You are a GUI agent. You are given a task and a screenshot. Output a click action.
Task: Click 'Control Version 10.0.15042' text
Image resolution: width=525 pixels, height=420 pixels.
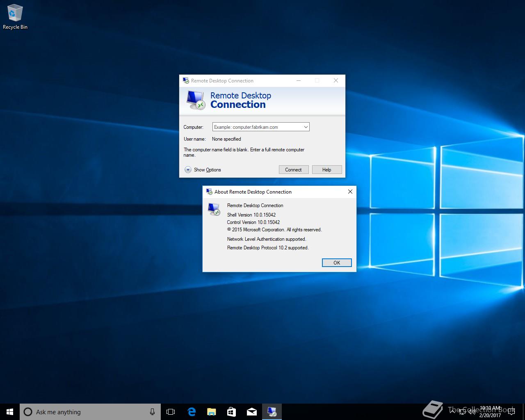[253, 222]
